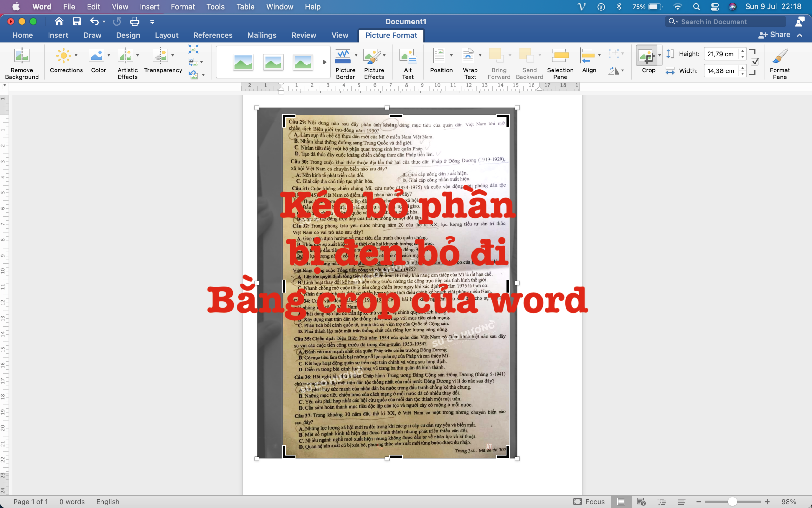Viewport: 812px width, 508px height.
Task: Click the Search in Document field
Action: coord(725,22)
